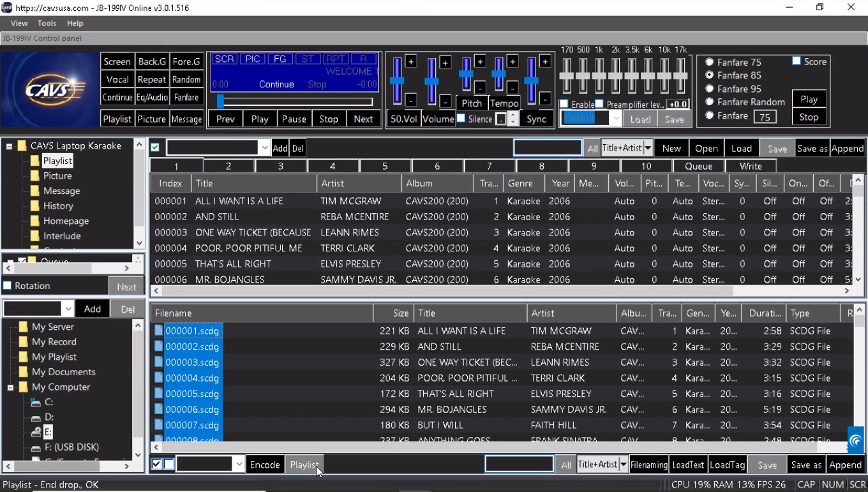This screenshot has width=868, height=492.
Task: Click the minus button beside the Volume slider
Action: (445, 101)
